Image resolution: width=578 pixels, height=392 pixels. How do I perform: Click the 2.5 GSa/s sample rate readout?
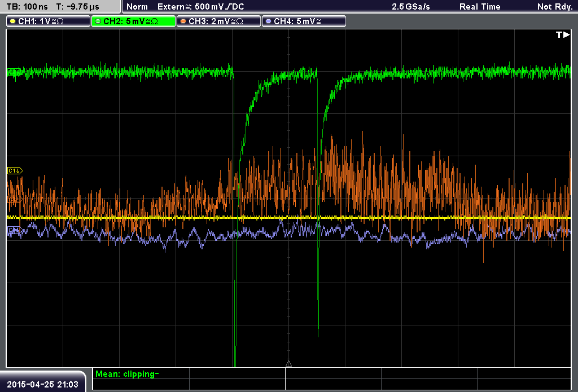(411, 7)
